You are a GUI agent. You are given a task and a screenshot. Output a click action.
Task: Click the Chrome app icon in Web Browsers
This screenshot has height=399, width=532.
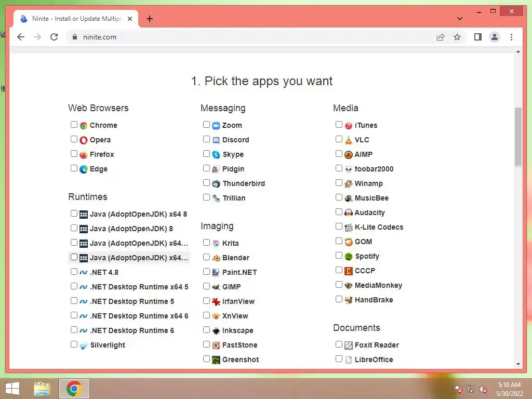pos(84,126)
